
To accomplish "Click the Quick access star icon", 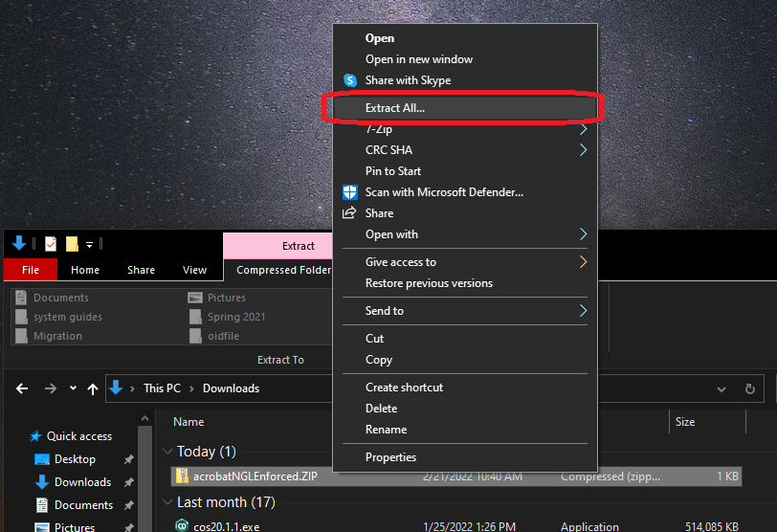I will click(x=35, y=436).
